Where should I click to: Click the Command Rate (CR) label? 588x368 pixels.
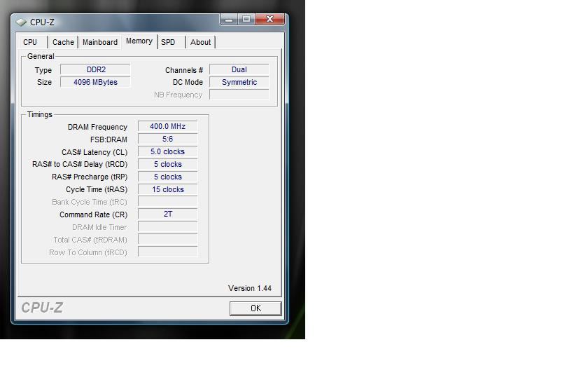[93, 214]
